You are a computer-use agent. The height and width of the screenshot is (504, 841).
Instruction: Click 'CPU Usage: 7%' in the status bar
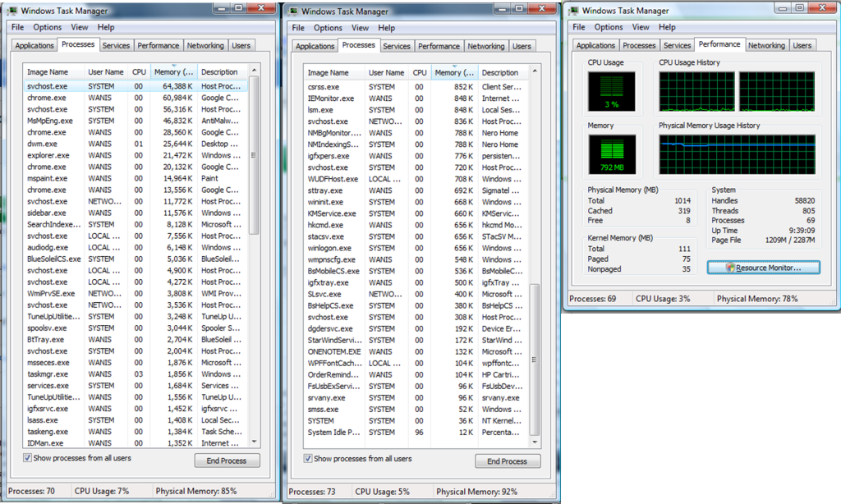click(102, 491)
